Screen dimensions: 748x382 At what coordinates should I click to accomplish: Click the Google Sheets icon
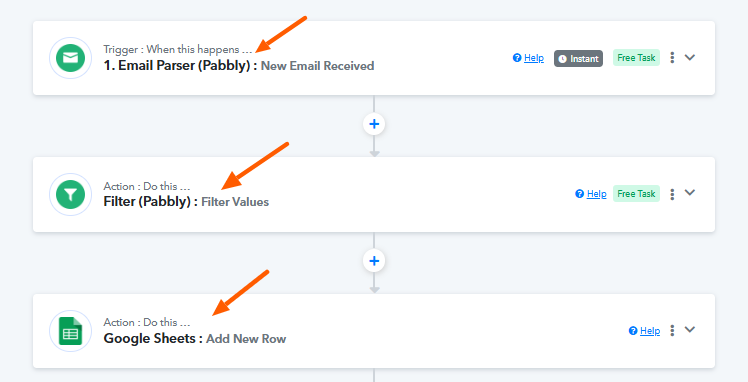click(71, 331)
